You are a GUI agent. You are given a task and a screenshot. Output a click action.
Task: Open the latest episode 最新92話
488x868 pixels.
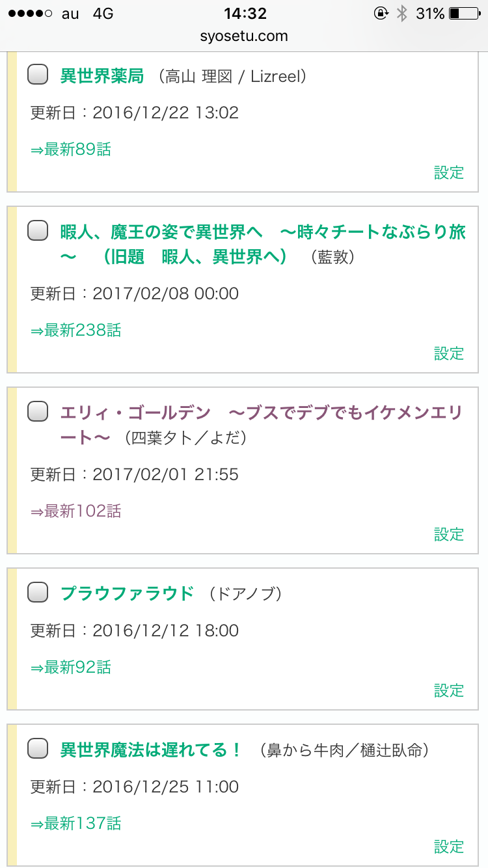point(71,668)
